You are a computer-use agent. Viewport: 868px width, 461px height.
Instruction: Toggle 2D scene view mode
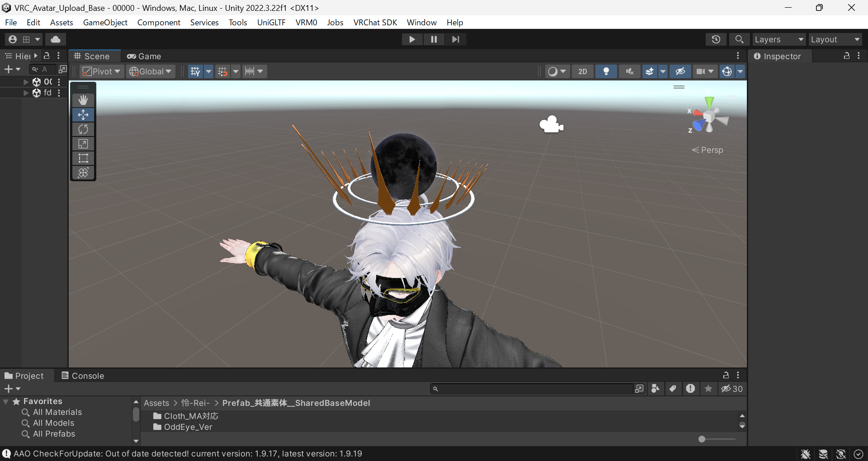pos(583,71)
